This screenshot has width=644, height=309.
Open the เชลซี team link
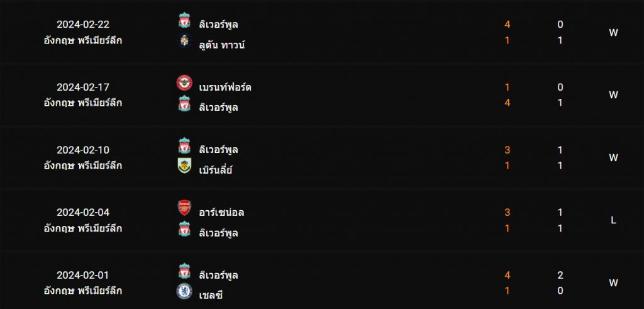pyautogui.click(x=211, y=295)
